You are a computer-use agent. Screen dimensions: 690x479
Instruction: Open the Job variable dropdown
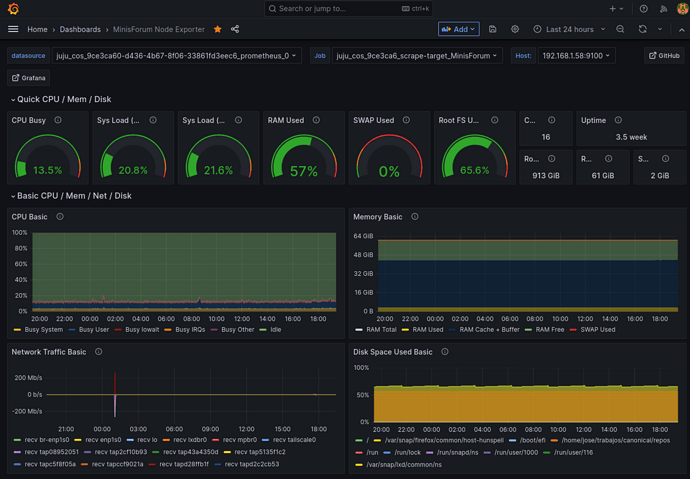[x=417, y=56]
